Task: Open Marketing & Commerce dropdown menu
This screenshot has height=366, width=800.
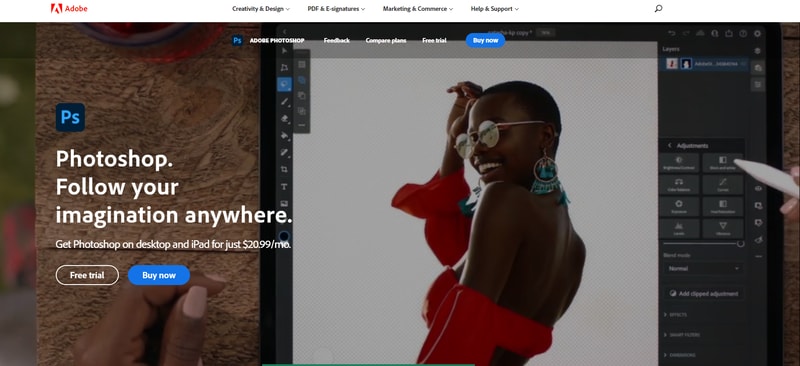Action: [418, 9]
